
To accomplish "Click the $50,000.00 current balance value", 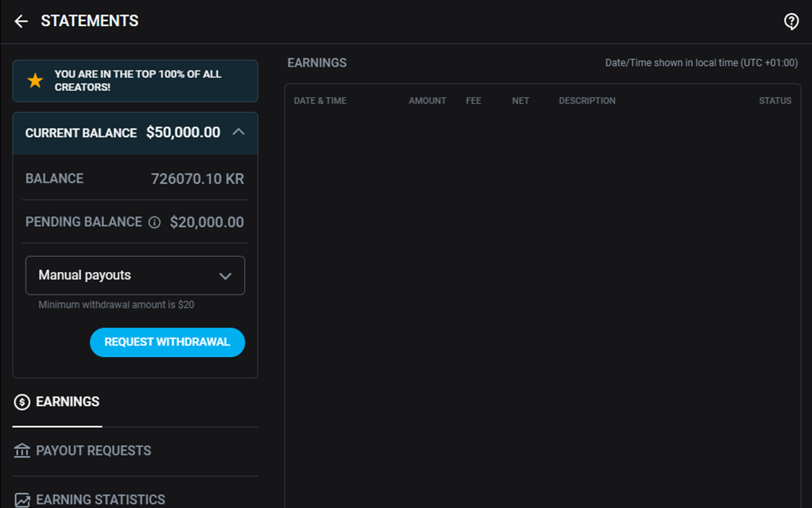I will click(183, 133).
